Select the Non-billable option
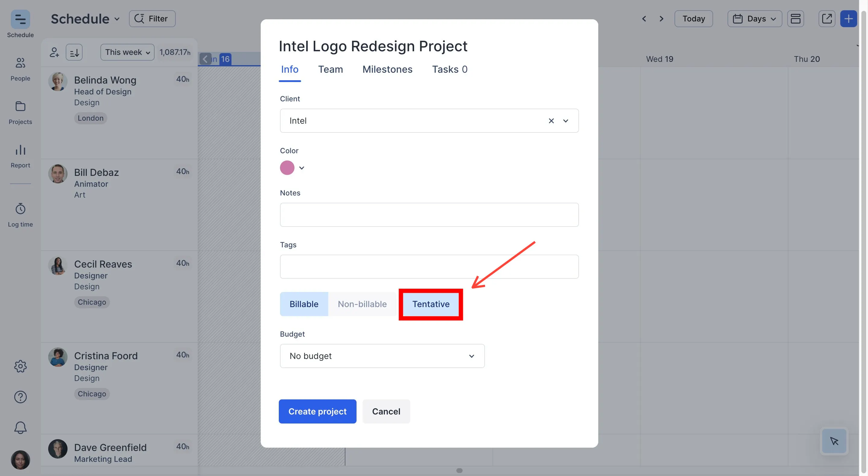The width and height of the screenshot is (868, 476). (362, 304)
